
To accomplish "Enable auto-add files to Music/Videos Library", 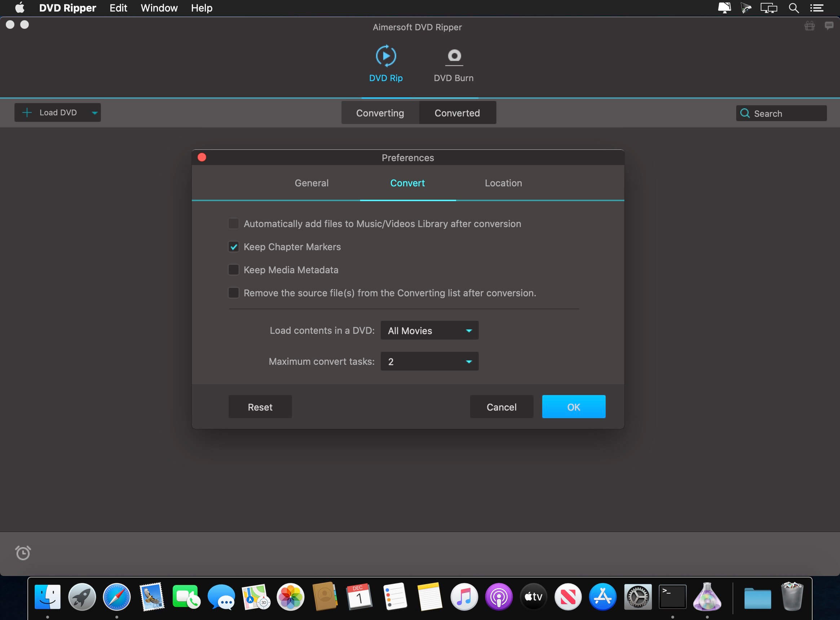I will click(234, 224).
